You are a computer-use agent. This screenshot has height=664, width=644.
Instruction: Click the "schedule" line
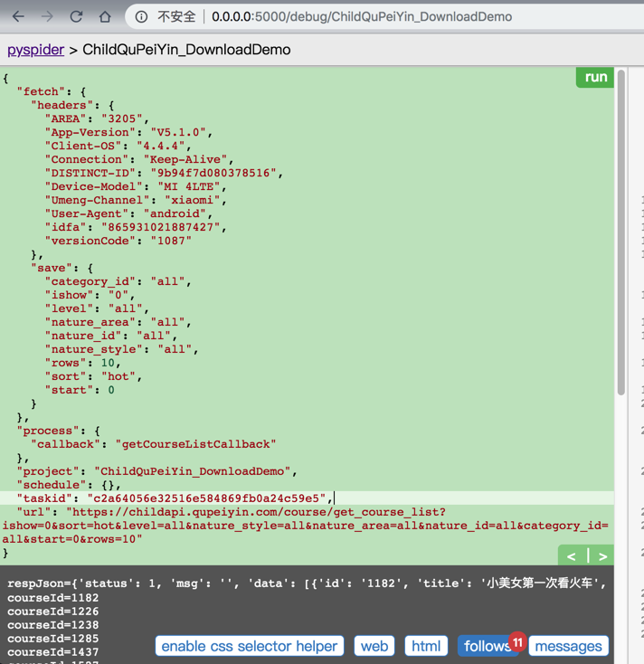(69, 485)
